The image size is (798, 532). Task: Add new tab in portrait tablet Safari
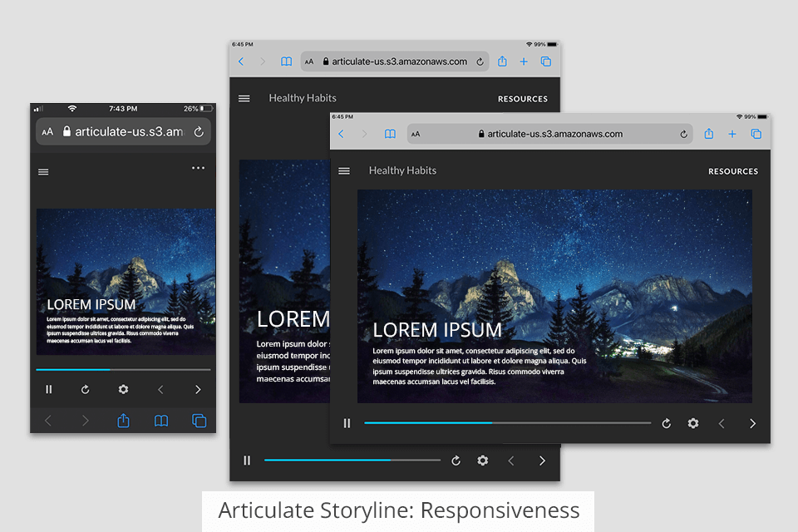tap(524, 62)
